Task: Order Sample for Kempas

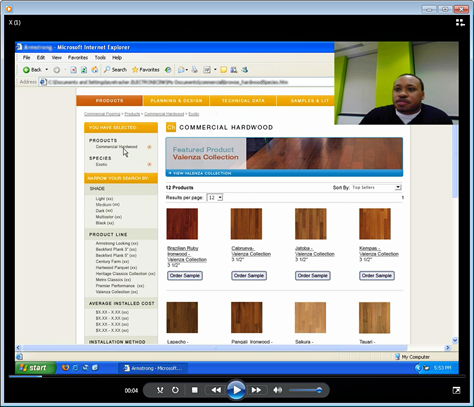Action: coord(377,276)
